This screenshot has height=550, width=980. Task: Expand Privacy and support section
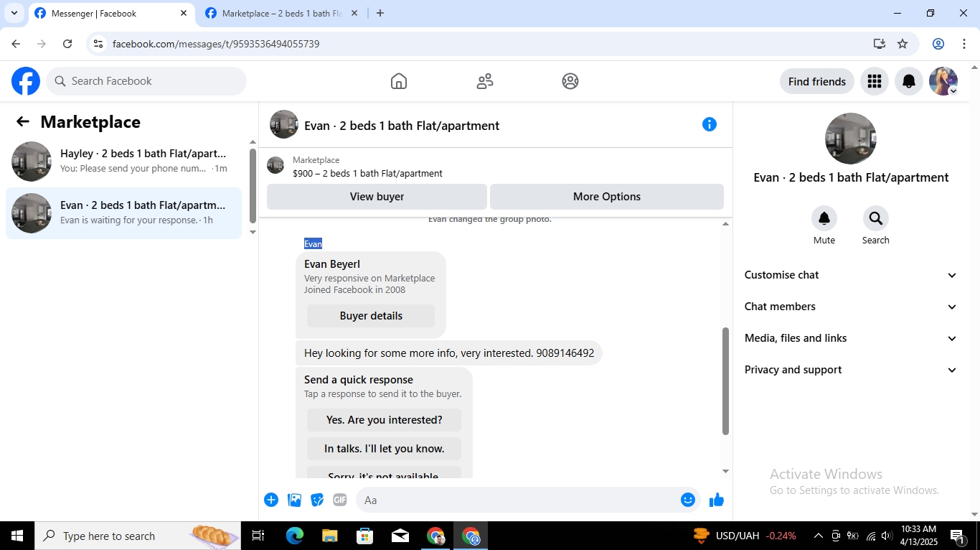[x=851, y=370]
